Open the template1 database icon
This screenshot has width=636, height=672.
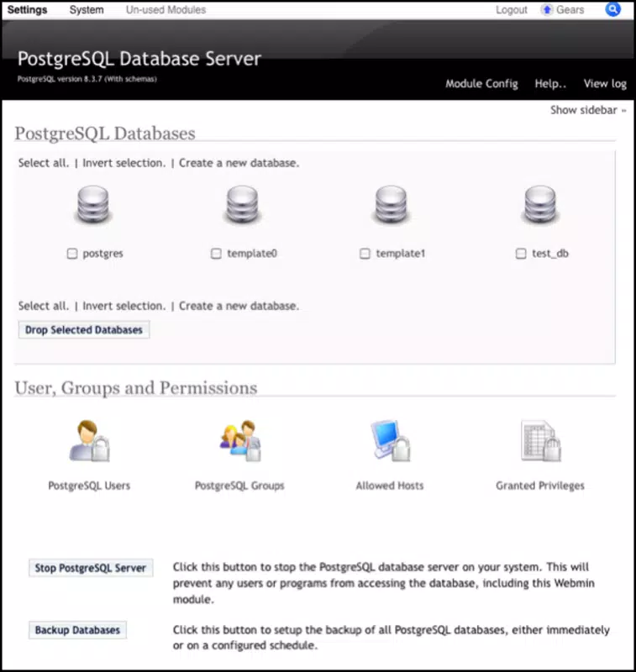pyautogui.click(x=391, y=206)
